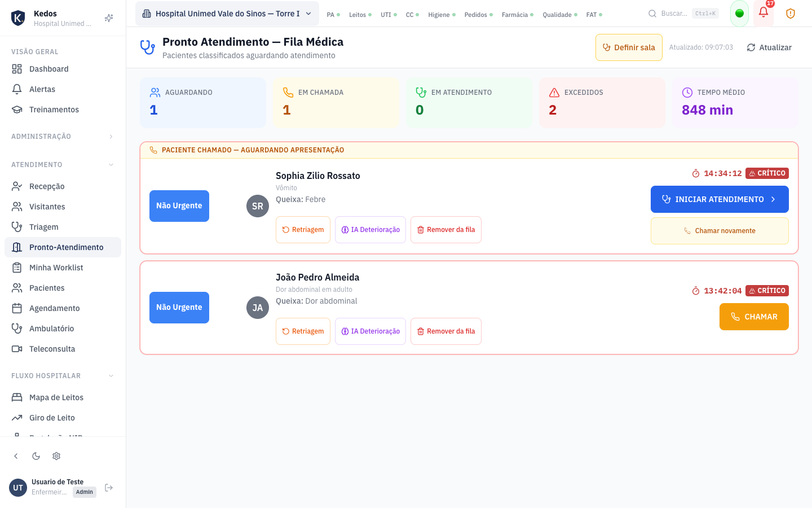
Task: Click the Em Chamada phone icon
Action: pyautogui.click(x=288, y=93)
